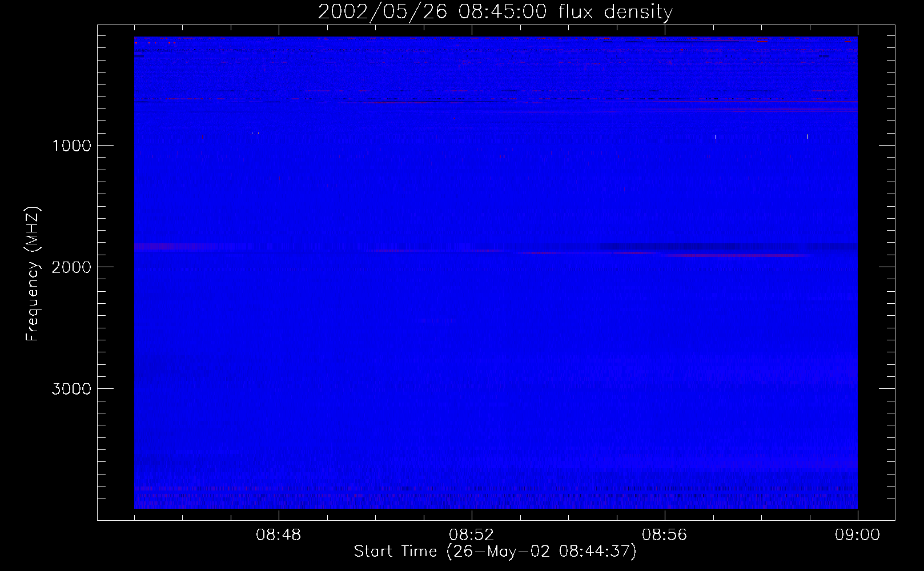Click the 2000 frequency tick label

(71, 267)
